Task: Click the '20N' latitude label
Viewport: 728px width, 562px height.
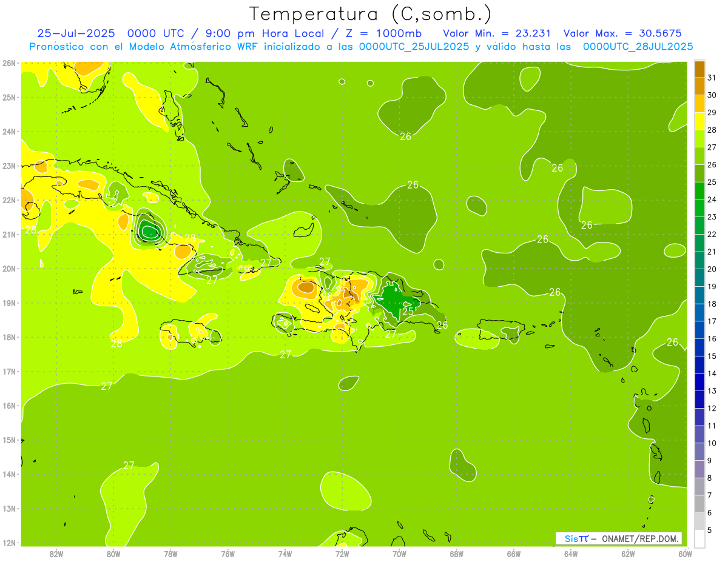Action: tap(9, 269)
